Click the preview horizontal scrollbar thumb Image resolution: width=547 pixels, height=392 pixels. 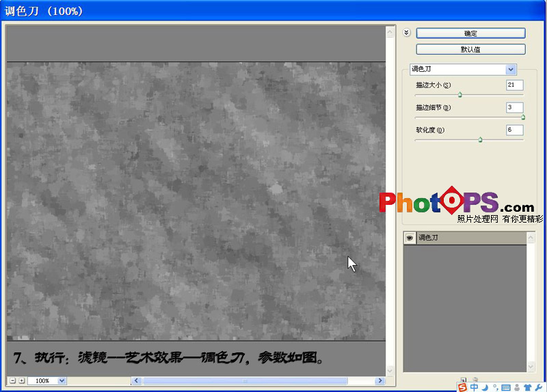point(245,381)
